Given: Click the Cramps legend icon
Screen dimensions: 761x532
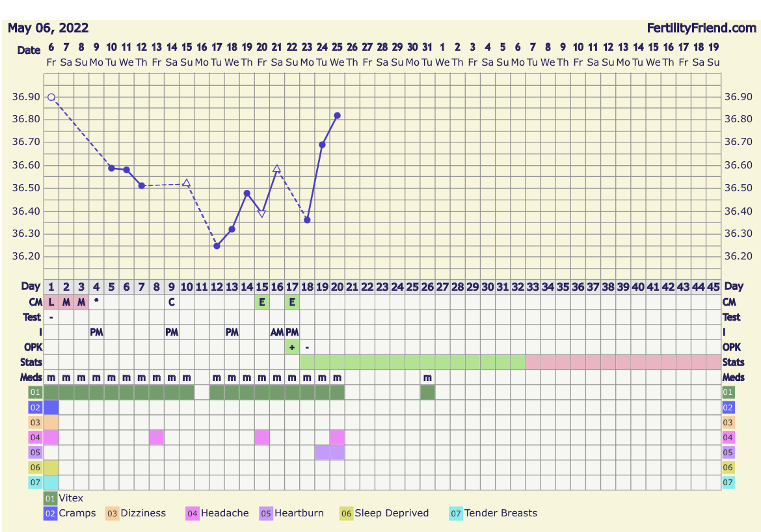Looking at the screenshot, I should point(51,513).
